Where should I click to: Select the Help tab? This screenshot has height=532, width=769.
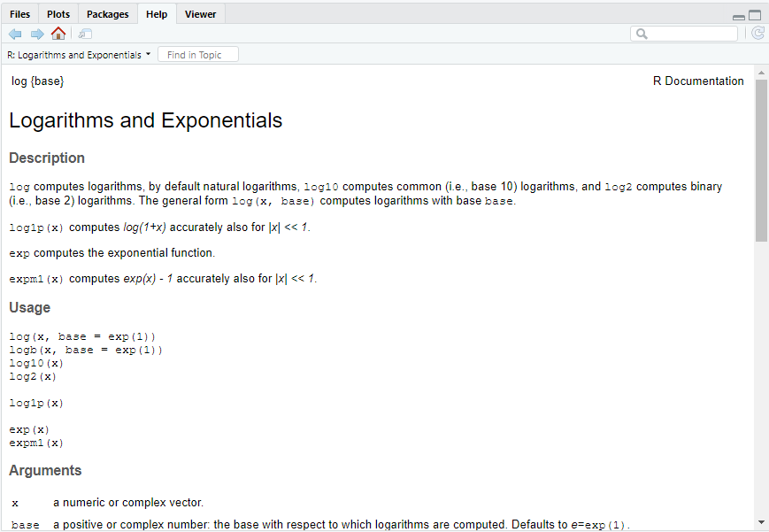point(157,14)
